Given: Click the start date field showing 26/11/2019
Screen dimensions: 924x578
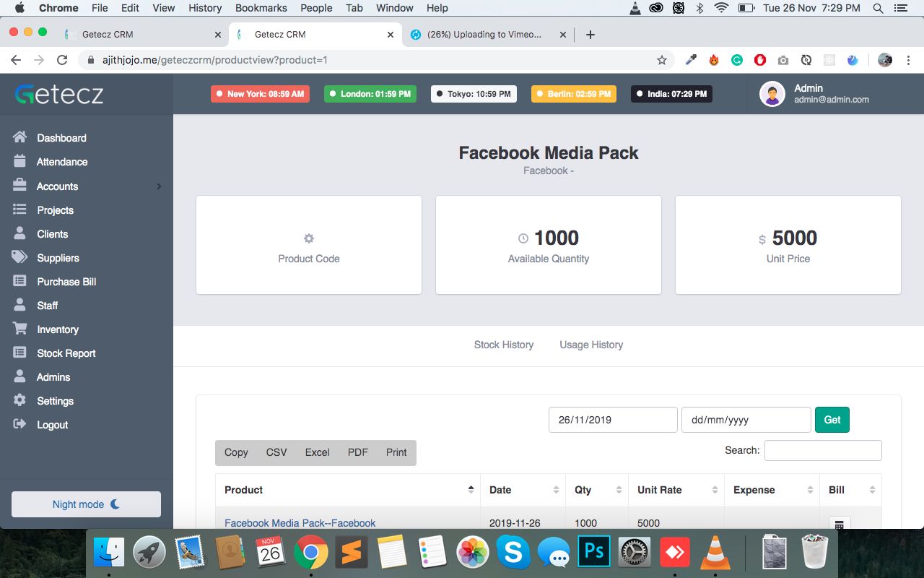Looking at the screenshot, I should click(613, 420).
